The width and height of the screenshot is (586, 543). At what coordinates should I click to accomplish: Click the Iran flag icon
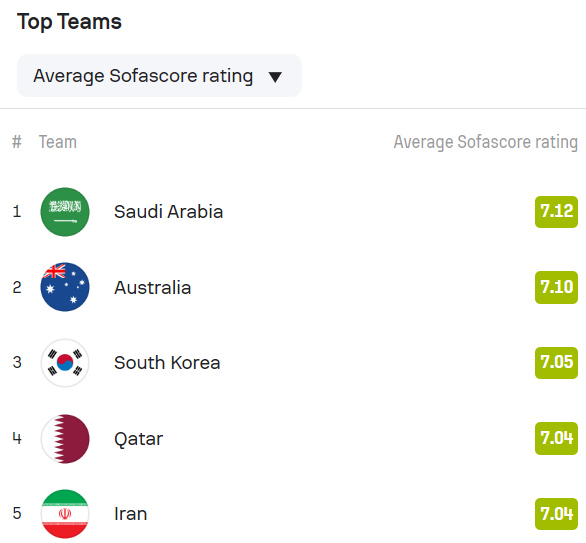coord(65,514)
